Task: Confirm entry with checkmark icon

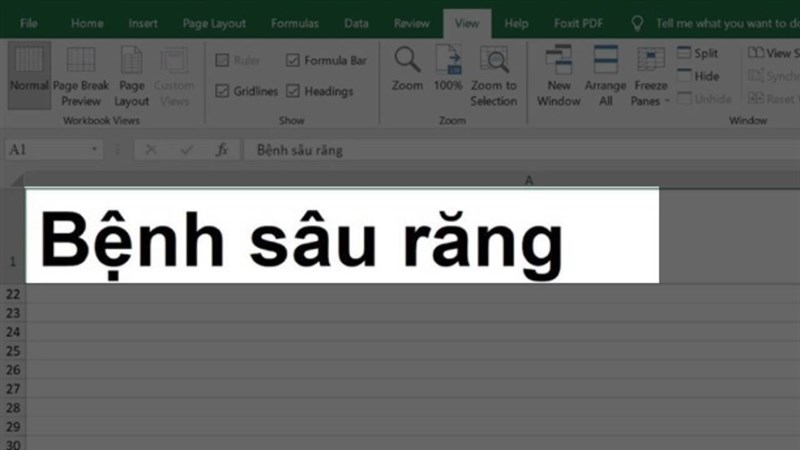Action: (x=187, y=150)
